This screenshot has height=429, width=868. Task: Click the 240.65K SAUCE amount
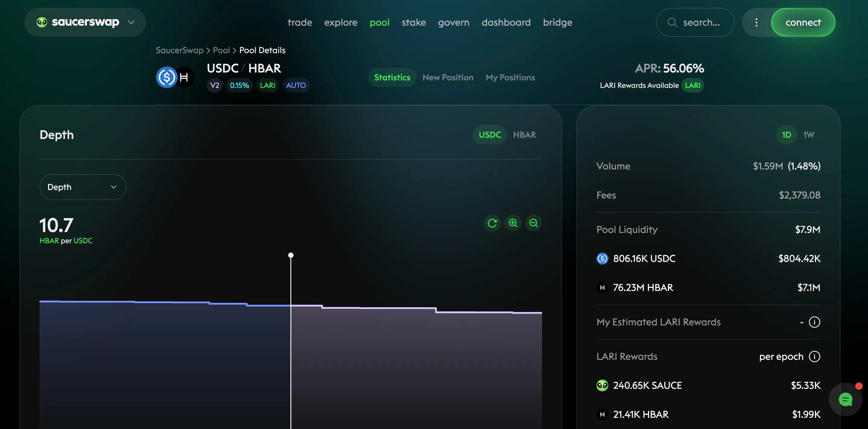click(x=647, y=385)
